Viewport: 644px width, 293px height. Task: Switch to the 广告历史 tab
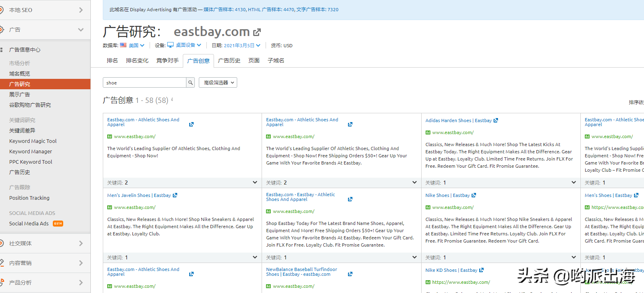tap(229, 60)
